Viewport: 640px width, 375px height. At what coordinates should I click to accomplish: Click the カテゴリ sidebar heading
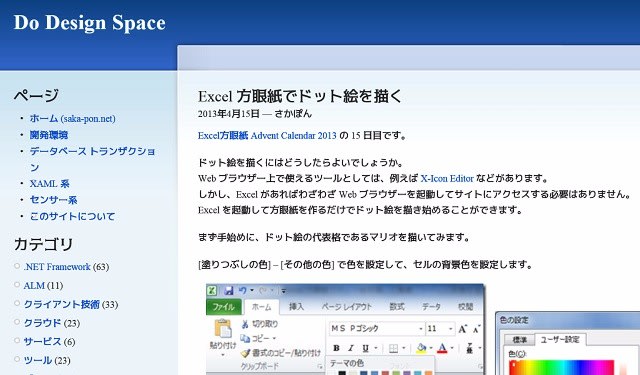coord(43,244)
